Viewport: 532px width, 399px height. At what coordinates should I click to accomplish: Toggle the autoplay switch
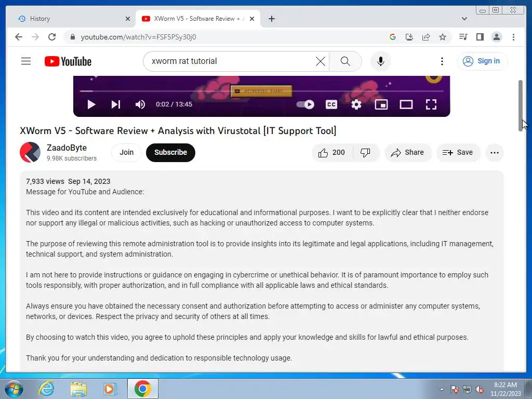click(x=305, y=104)
